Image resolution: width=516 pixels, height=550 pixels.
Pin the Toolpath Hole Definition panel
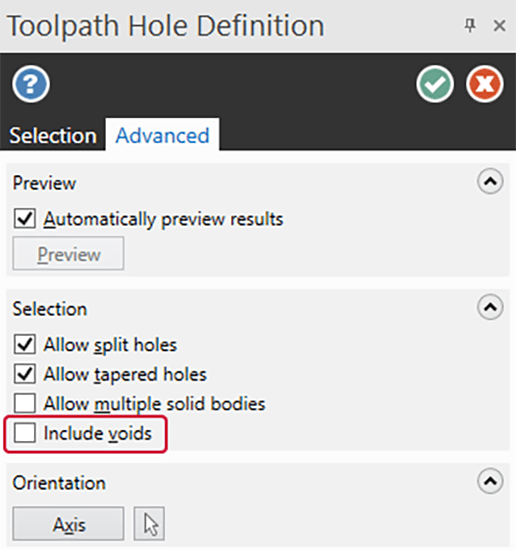pyautogui.click(x=470, y=26)
